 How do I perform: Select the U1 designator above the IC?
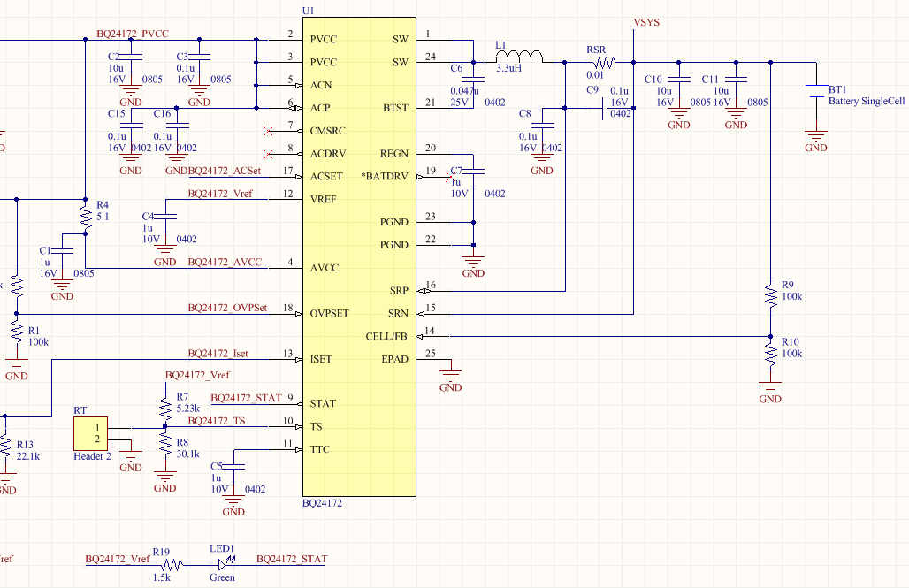click(309, 11)
